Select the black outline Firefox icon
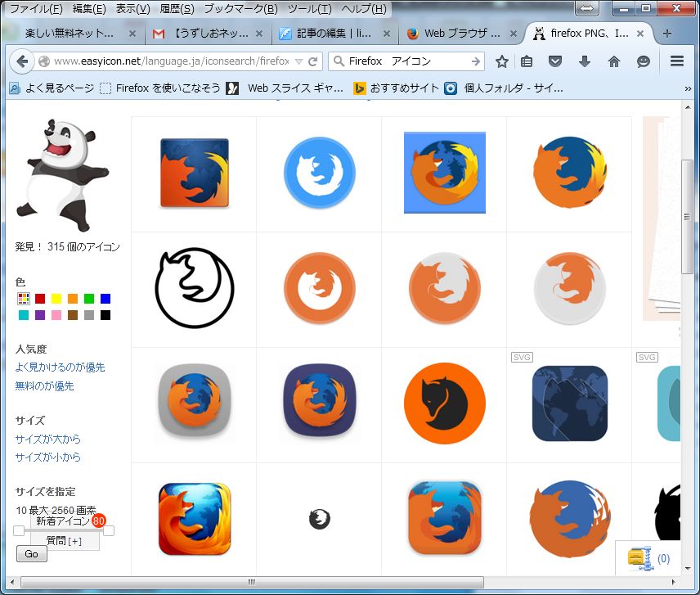 click(x=194, y=288)
